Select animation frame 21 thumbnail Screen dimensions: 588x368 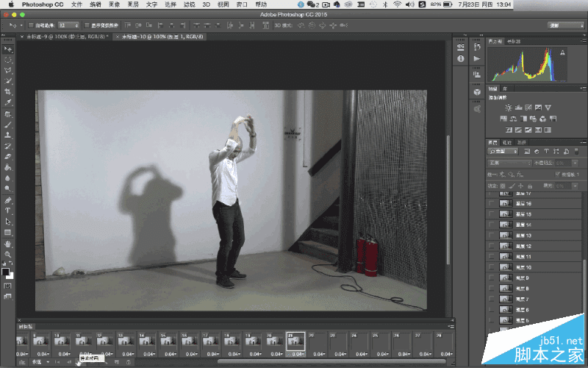coord(295,341)
